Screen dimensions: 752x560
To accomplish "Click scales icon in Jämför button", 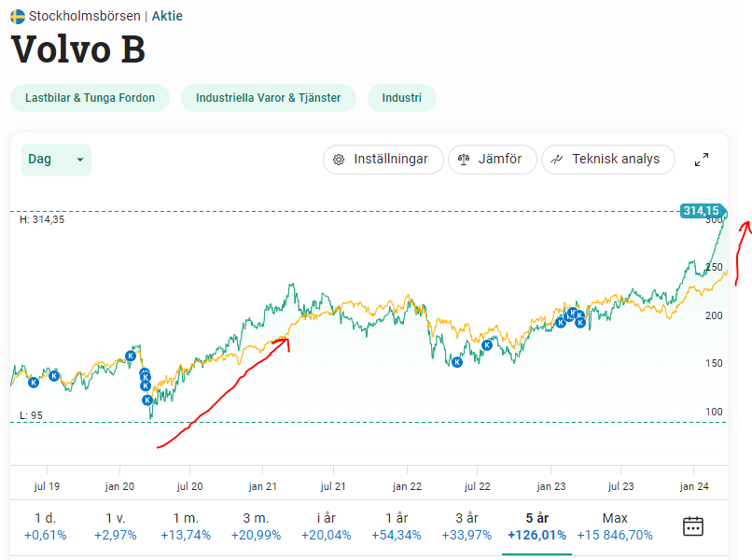I will (464, 160).
